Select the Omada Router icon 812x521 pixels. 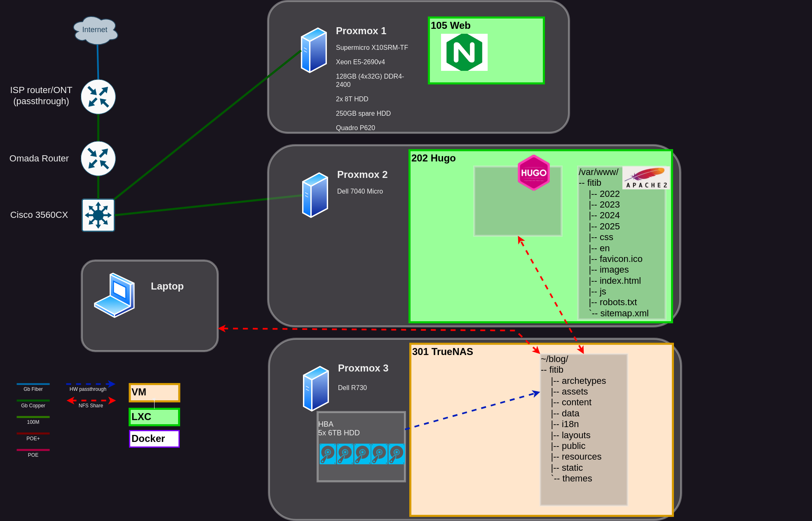98,159
